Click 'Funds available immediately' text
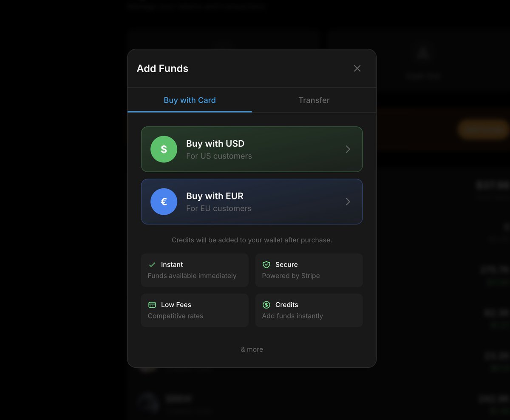This screenshot has height=420, width=510. (x=192, y=276)
